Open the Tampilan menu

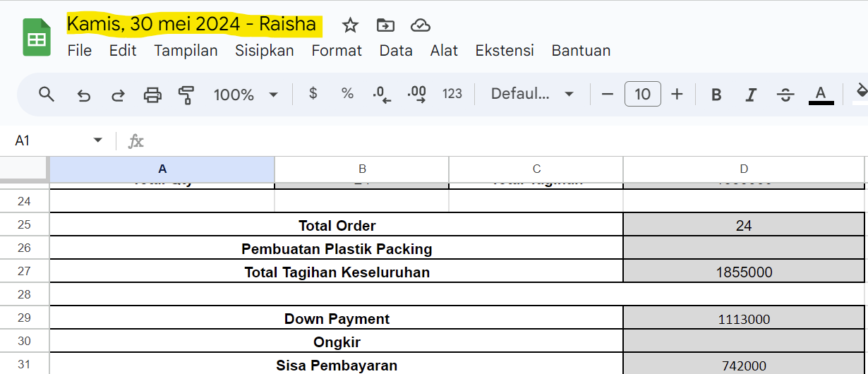click(186, 51)
